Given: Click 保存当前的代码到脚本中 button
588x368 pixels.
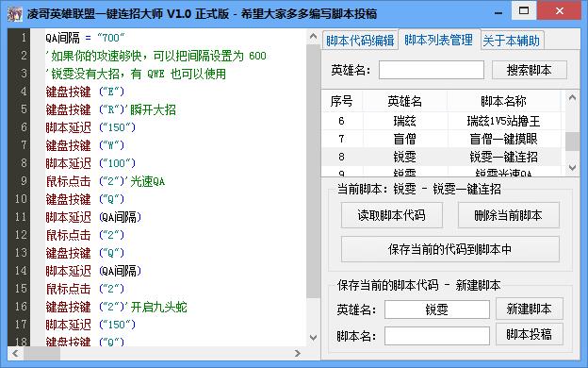Looking at the screenshot, I should point(450,249).
